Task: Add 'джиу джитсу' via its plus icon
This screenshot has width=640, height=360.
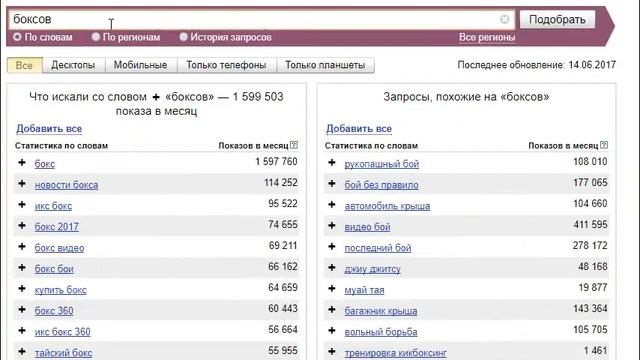Action: click(332, 268)
